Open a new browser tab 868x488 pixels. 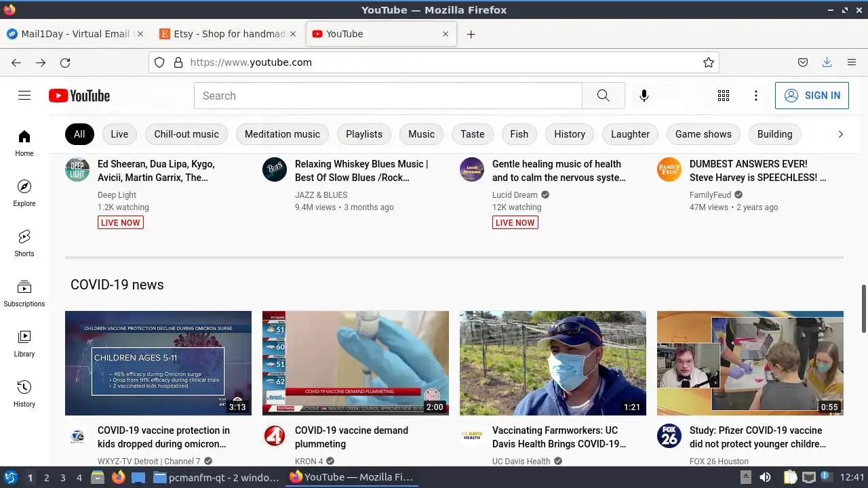pyautogui.click(x=471, y=34)
